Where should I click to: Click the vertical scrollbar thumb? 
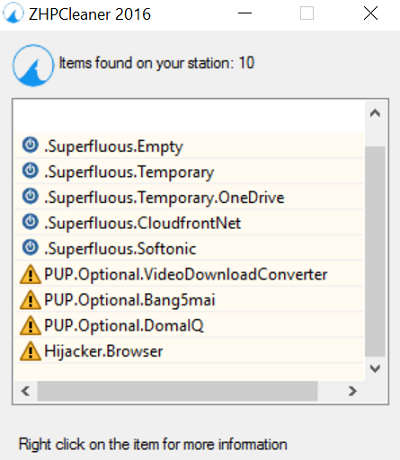coord(375,252)
